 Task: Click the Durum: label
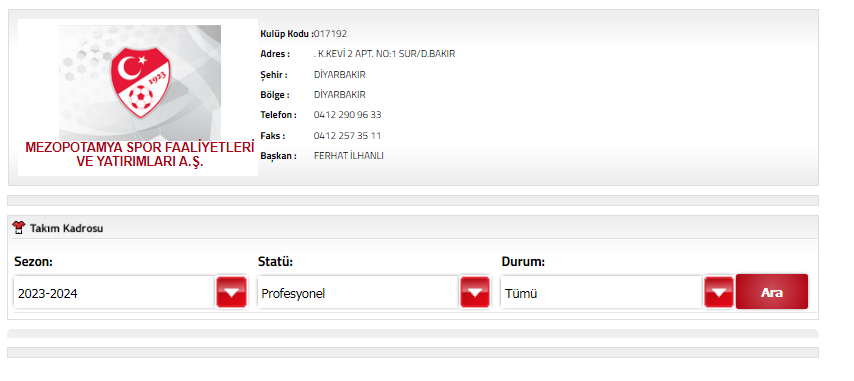click(x=523, y=262)
